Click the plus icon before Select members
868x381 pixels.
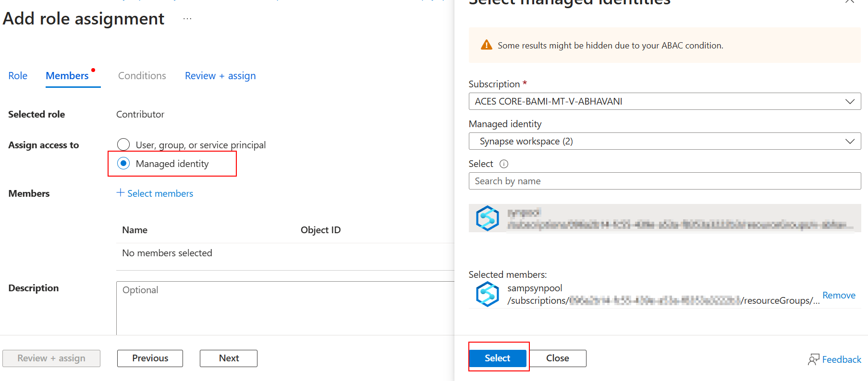(121, 192)
